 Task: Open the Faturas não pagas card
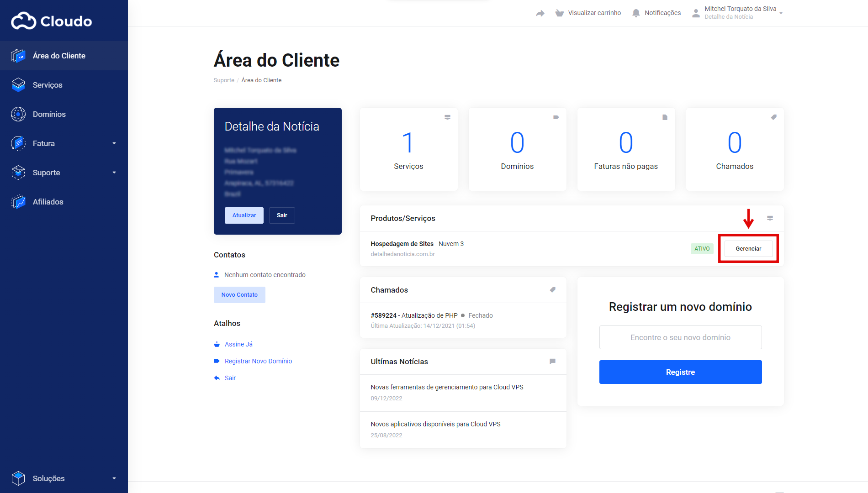[x=626, y=149]
